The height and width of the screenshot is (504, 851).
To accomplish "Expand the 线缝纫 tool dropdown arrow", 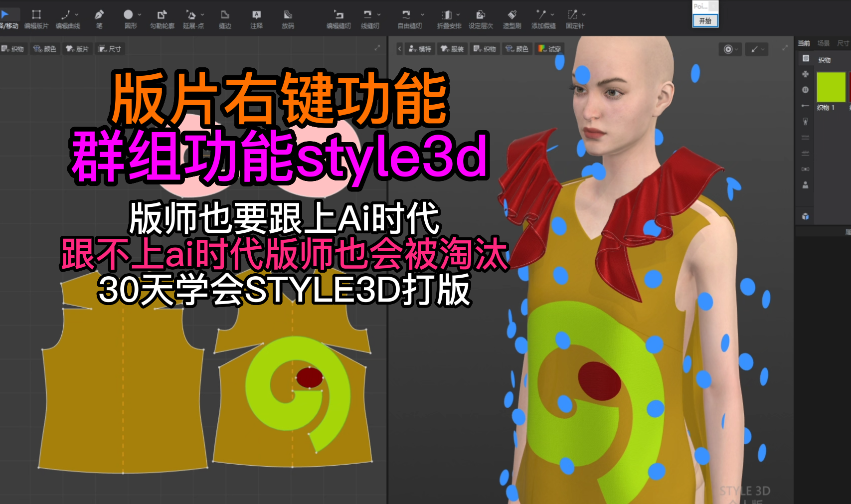I will (379, 14).
